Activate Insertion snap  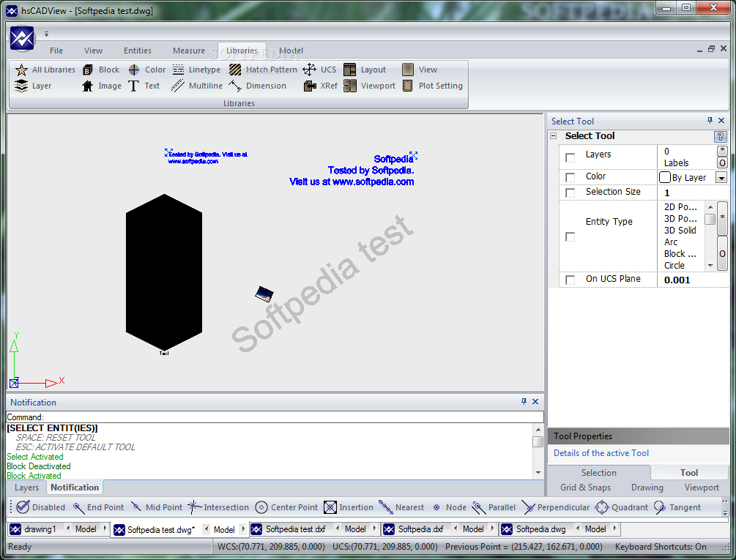click(349, 507)
